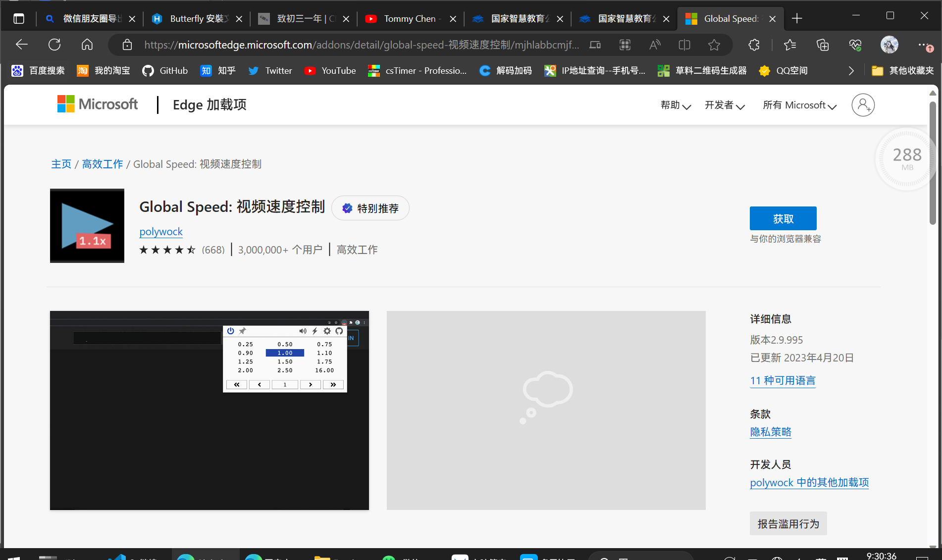Viewport: 942px width, 560px height.
Task: Close the Global Speed tab
Action: point(773,19)
